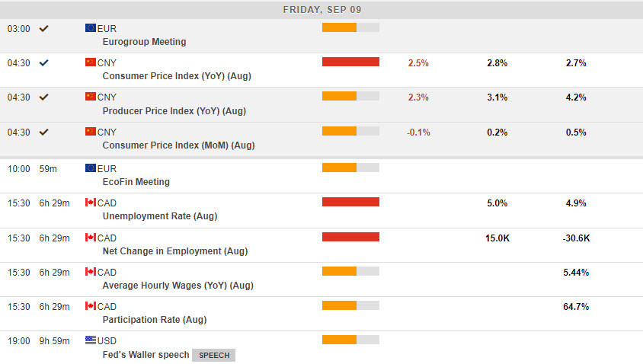The height and width of the screenshot is (364, 643).
Task: Expand the Unemployment Rate (Aug) event row
Action: tap(159, 216)
